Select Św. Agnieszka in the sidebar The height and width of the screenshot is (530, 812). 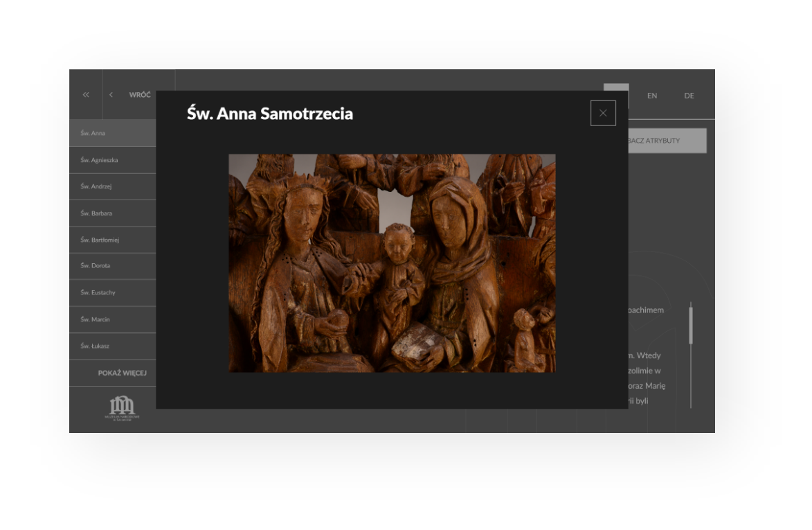pyautogui.click(x=112, y=160)
